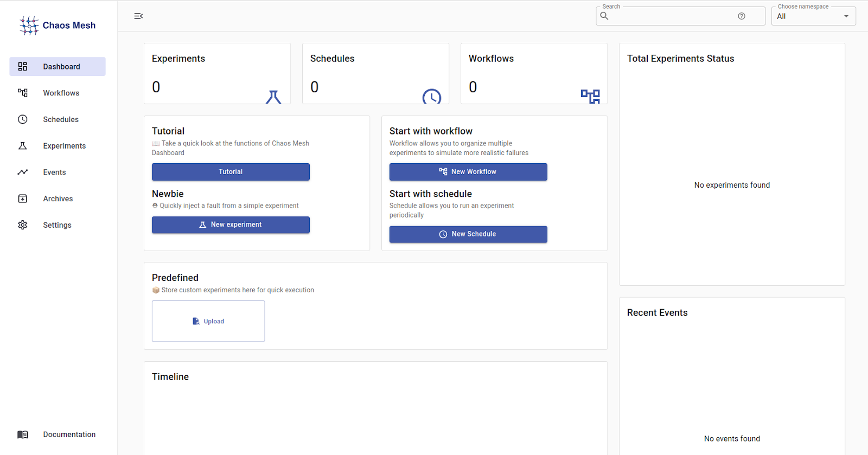
Task: Collapse the sidebar using the menu toggle icon
Action: point(138,16)
